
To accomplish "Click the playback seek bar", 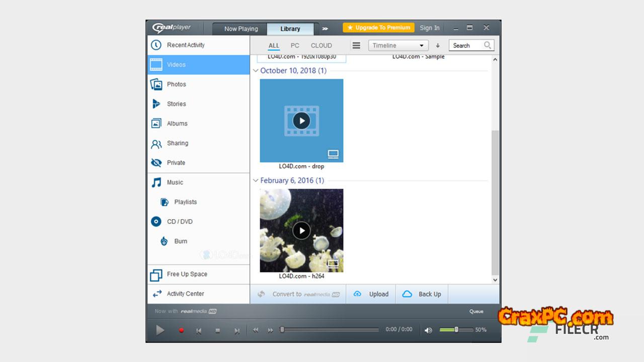I will click(x=330, y=330).
